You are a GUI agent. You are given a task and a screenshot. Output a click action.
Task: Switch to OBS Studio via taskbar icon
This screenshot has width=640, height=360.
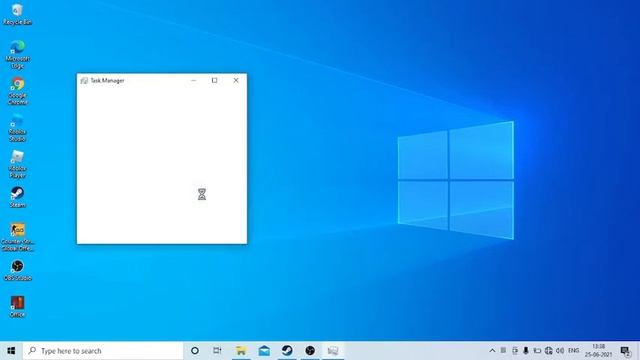(310, 351)
